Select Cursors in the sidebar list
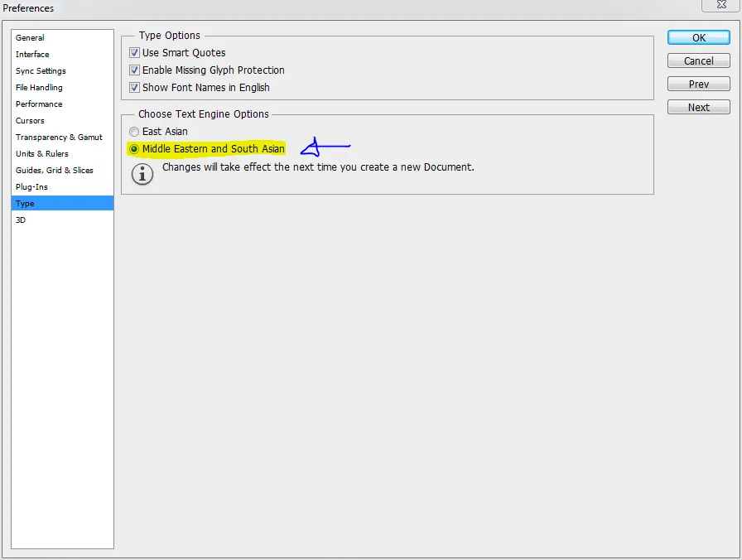 click(30, 121)
